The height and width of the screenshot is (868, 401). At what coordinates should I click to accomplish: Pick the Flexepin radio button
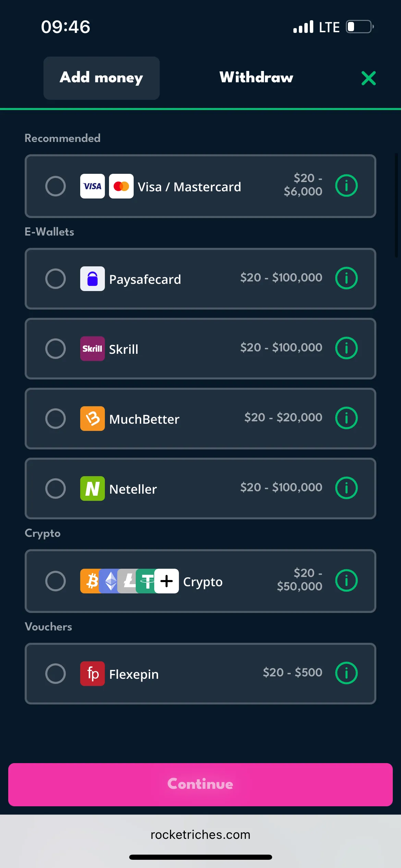tap(56, 674)
